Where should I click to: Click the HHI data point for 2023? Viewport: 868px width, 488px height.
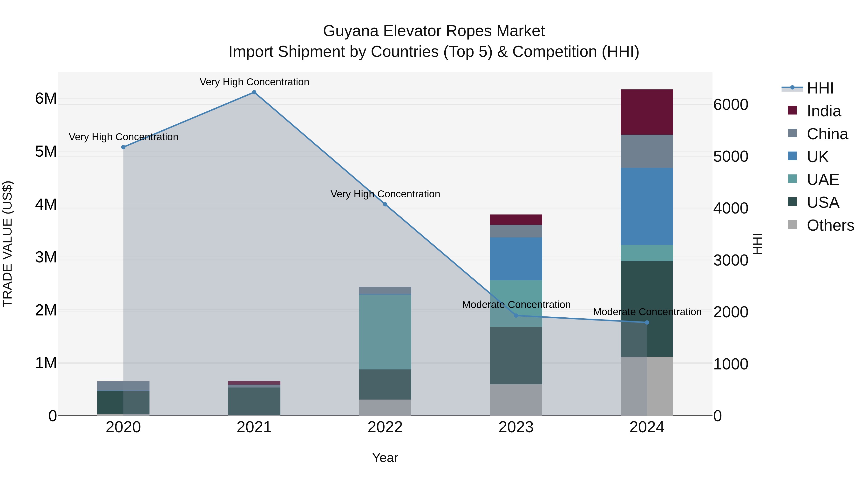click(x=516, y=315)
